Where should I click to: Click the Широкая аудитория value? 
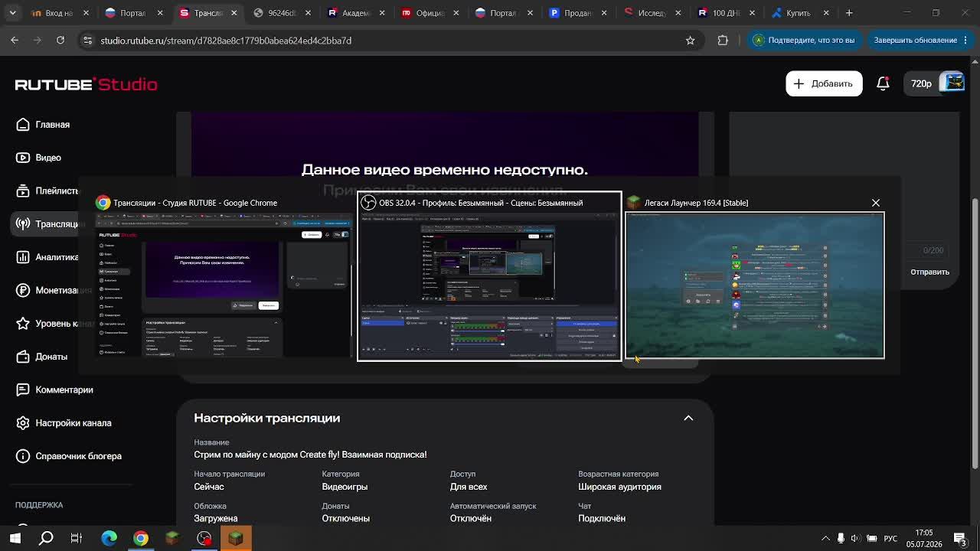pyautogui.click(x=619, y=487)
